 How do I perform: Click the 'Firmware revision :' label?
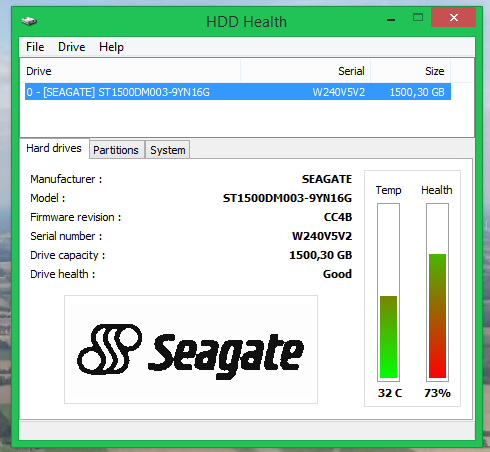pyautogui.click(x=76, y=217)
